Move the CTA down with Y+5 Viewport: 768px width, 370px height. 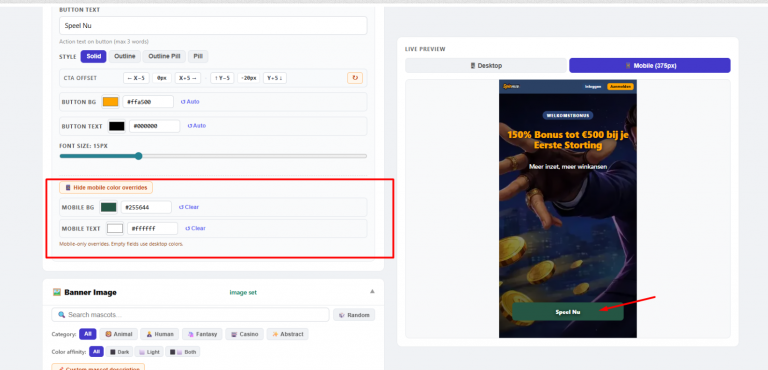tap(275, 78)
